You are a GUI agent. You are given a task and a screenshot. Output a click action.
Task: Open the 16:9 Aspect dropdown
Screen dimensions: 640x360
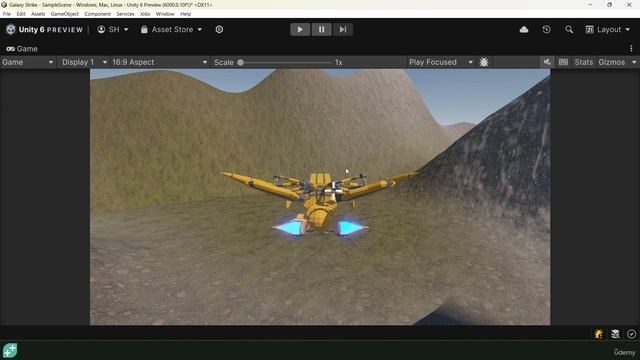pyautogui.click(x=159, y=62)
